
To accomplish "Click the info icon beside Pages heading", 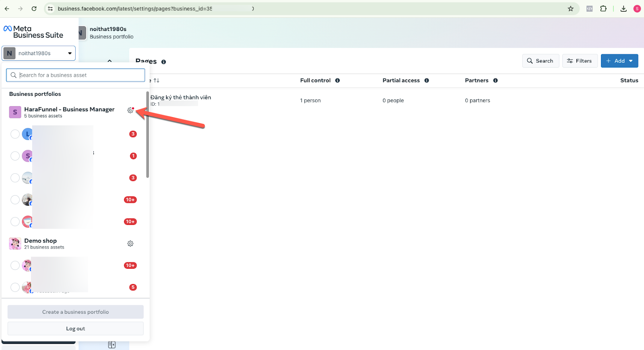I will click(x=163, y=62).
